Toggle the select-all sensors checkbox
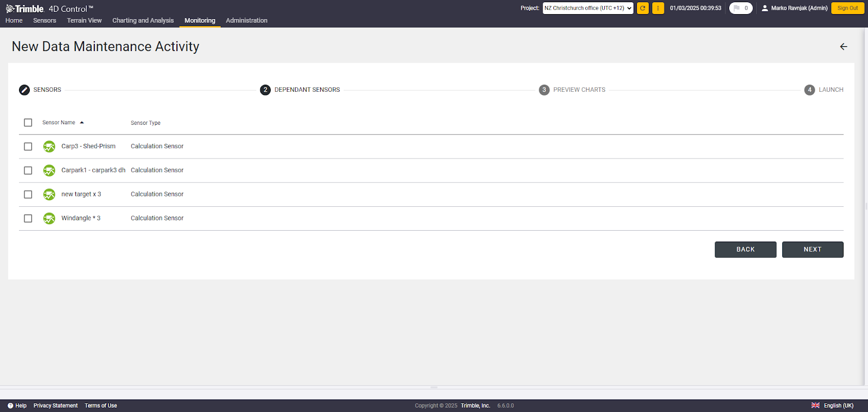Viewport: 868px width, 412px height. click(x=28, y=123)
